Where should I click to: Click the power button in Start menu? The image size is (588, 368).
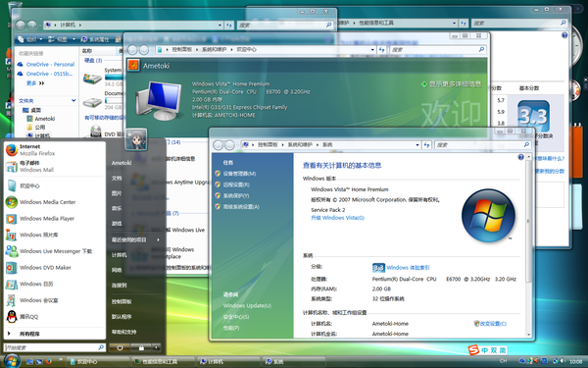pos(120,347)
